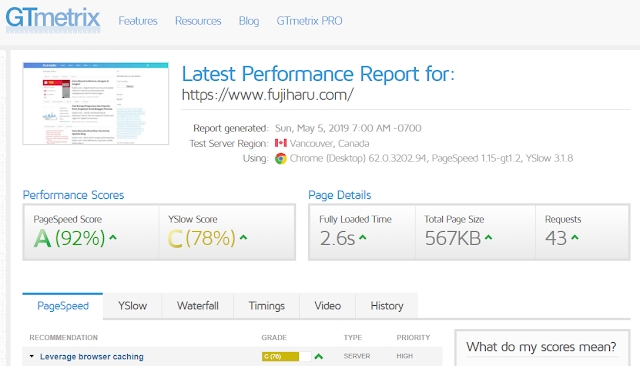Open the Timings tab
This screenshot has height=366, width=640.
pos(267,306)
